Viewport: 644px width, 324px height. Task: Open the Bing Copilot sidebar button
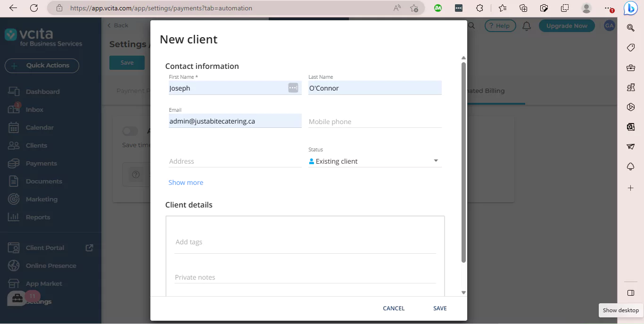[x=631, y=8]
